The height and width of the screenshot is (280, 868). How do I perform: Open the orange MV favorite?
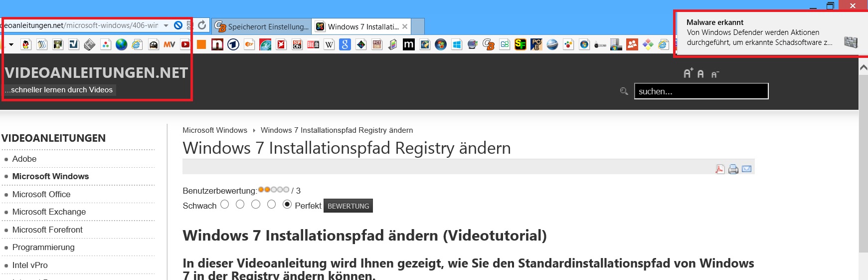[170, 44]
